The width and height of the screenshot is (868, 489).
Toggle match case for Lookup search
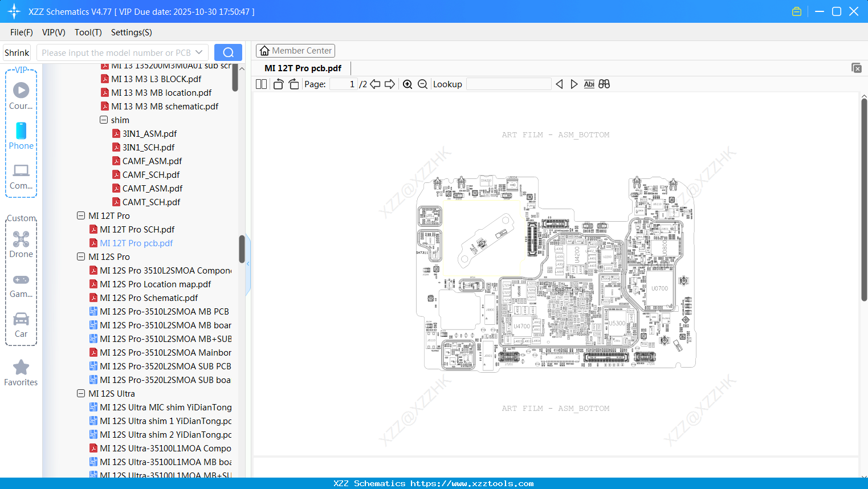click(589, 84)
